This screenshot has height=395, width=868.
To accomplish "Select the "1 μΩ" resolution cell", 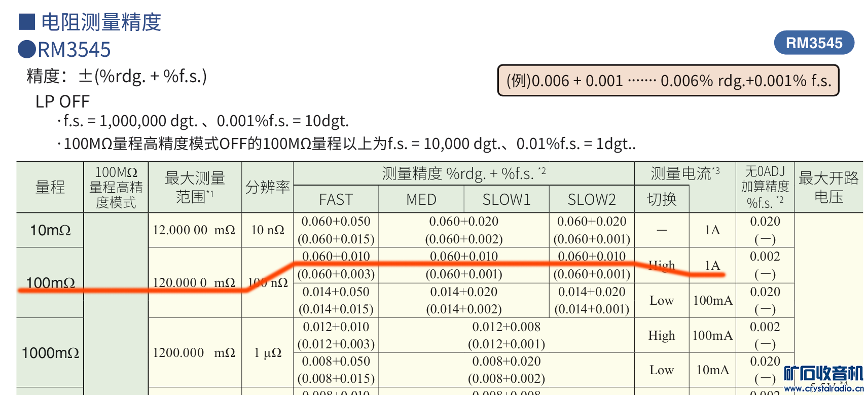I will coord(268,352).
